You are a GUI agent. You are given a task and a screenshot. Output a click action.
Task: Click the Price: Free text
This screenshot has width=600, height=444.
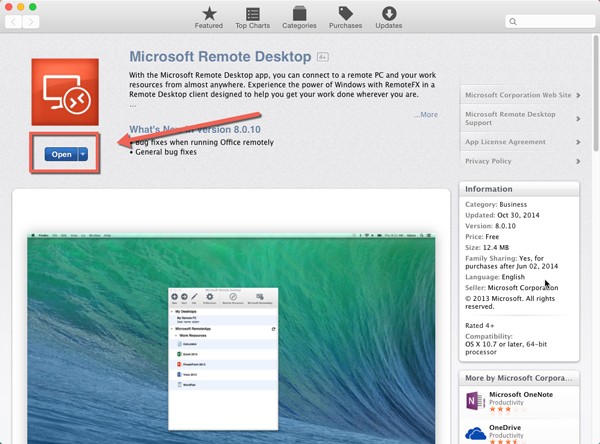(x=482, y=237)
